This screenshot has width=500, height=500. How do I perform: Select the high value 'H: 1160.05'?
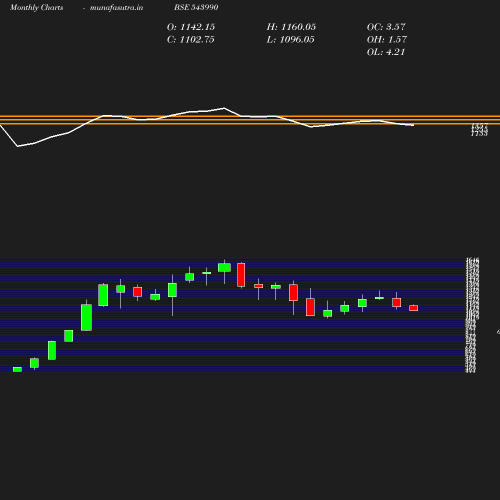click(x=291, y=27)
